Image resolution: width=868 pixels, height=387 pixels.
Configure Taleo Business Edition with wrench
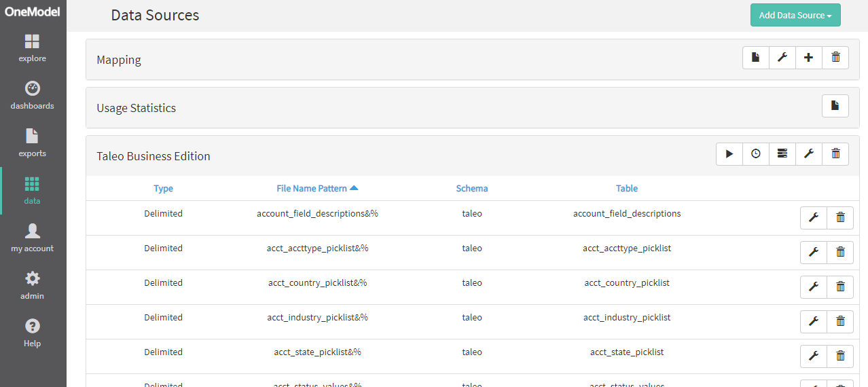point(808,154)
